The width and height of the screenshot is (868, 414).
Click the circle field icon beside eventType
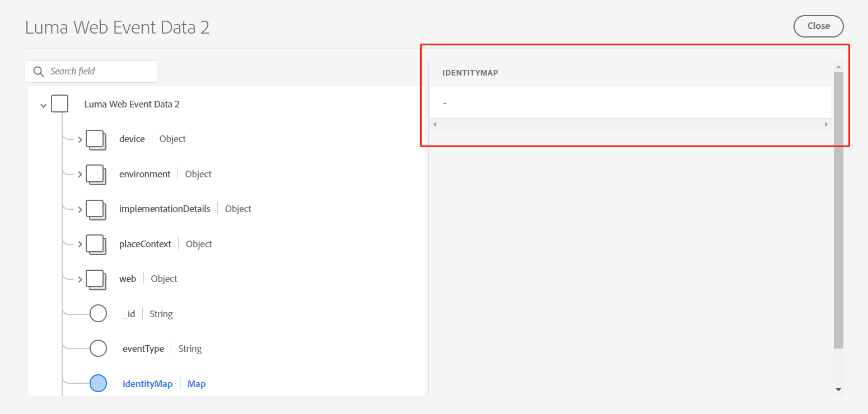(x=99, y=348)
